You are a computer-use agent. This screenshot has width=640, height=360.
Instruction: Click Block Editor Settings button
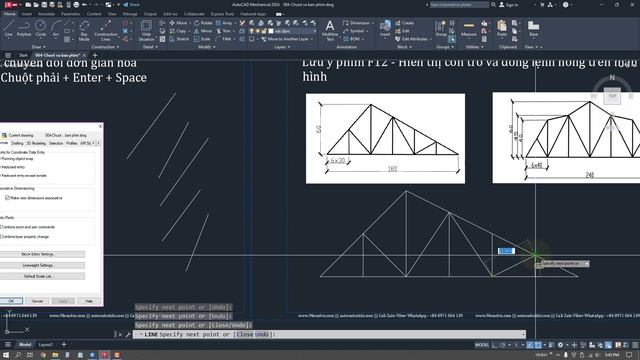(x=38, y=254)
